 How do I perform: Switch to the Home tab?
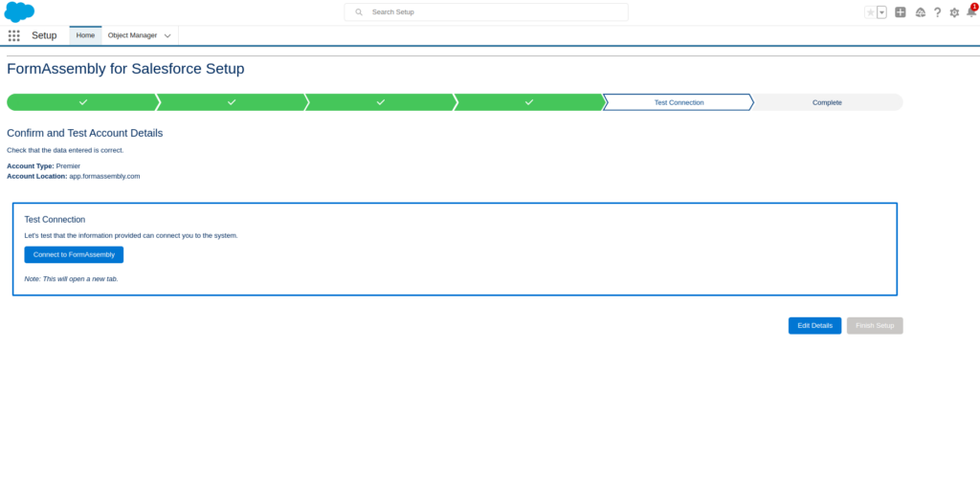point(85,35)
